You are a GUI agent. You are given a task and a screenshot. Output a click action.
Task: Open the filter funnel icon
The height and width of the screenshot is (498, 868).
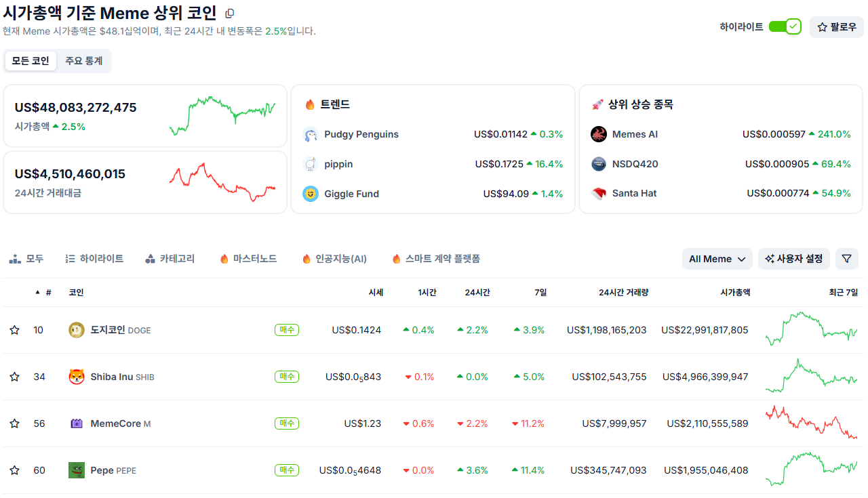pos(846,259)
